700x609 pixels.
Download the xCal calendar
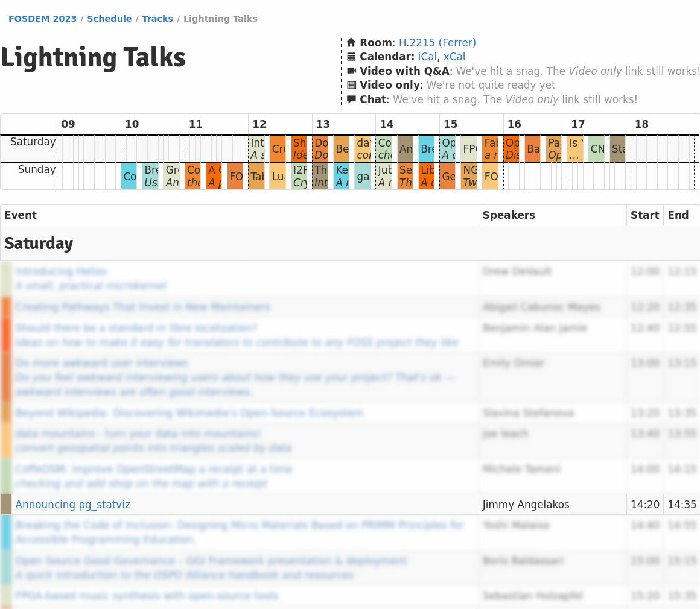pyautogui.click(x=454, y=57)
